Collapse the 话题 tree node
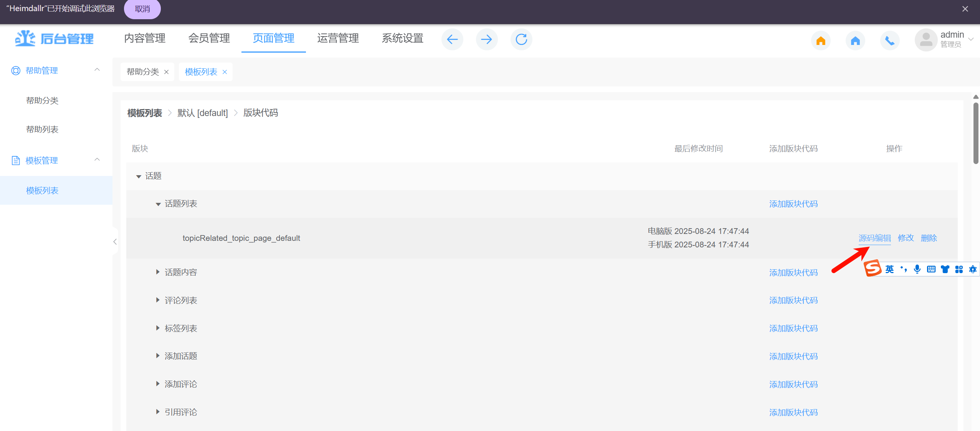The height and width of the screenshot is (431, 980). point(139,176)
